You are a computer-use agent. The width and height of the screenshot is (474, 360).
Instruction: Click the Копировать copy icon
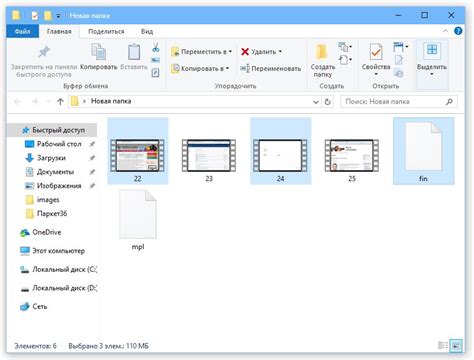pyautogui.click(x=98, y=52)
